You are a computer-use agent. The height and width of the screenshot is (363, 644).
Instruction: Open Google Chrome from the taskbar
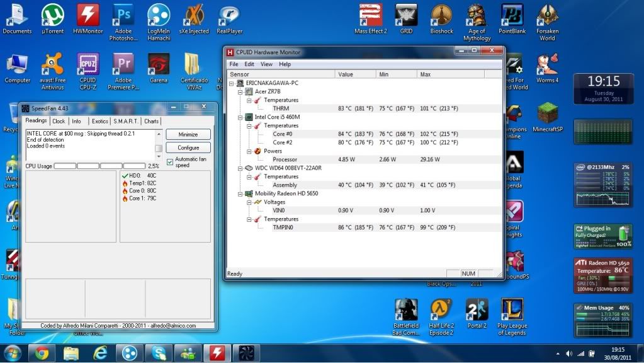41,353
